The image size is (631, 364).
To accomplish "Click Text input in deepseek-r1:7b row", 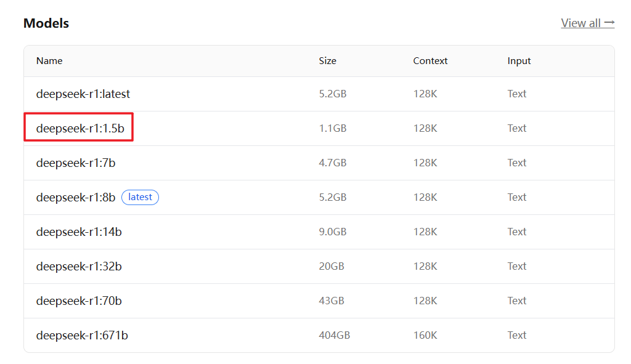I will coord(517,163).
